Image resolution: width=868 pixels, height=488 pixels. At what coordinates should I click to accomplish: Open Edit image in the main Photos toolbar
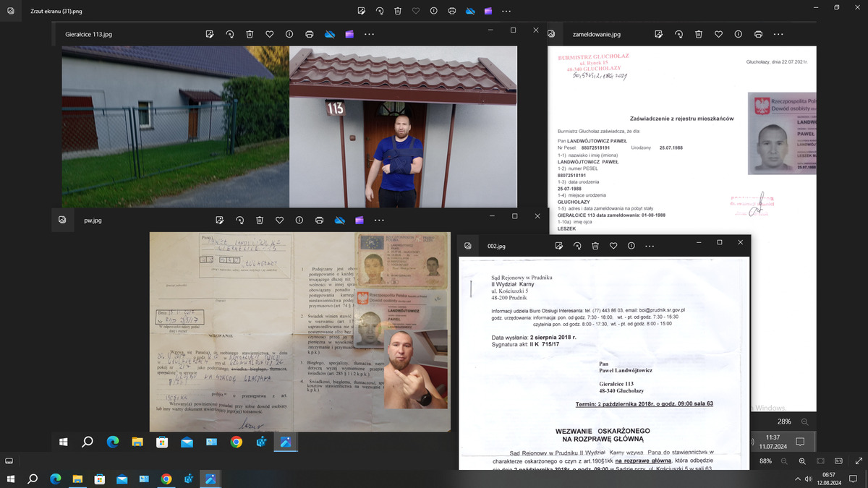[361, 11]
